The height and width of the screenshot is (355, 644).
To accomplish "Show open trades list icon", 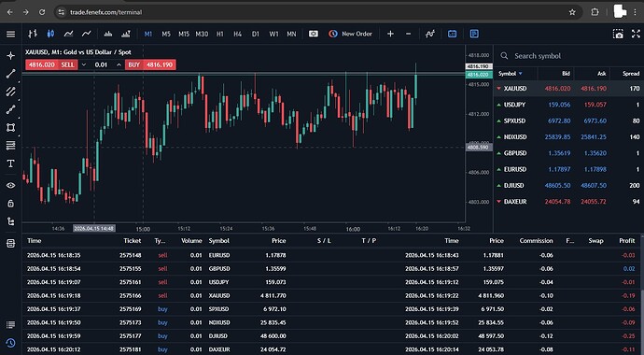I will point(10,324).
